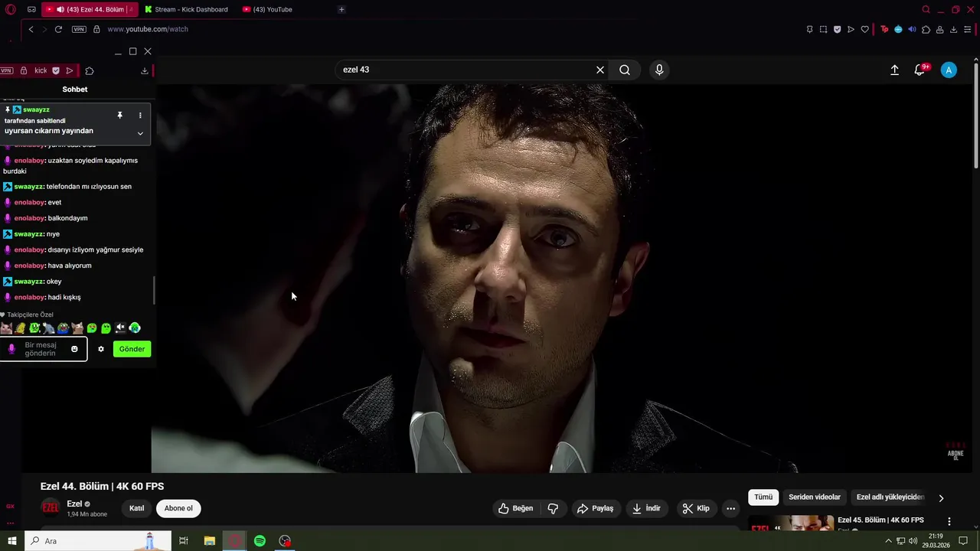Viewport: 980px width, 551px height.
Task: Open ad blocker shield in main toolbar
Action: 837,29
